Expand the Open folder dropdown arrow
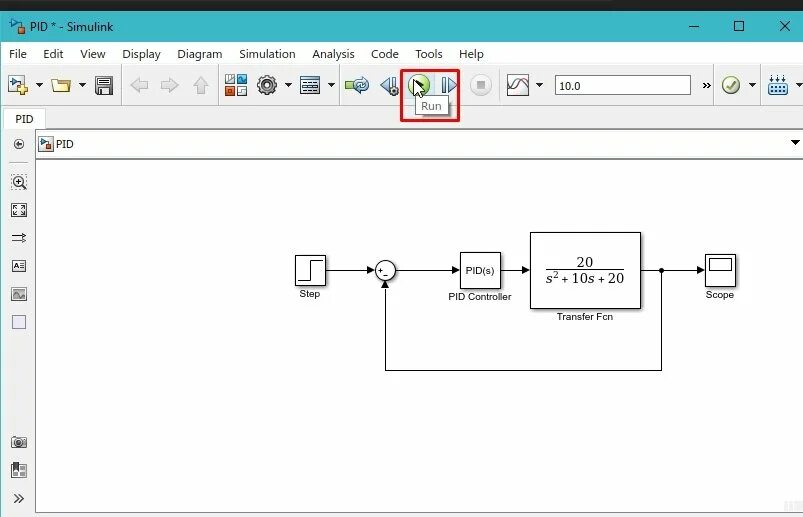Screen dimensions: 803x517 pos(82,85)
